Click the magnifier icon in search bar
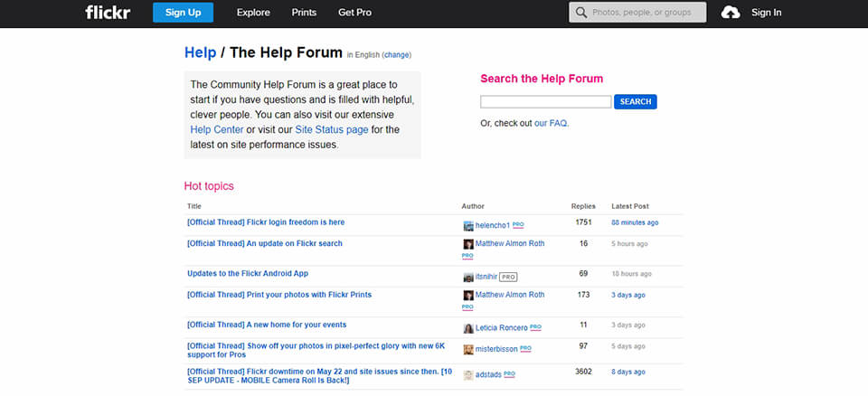Viewport: 868px width, 396px height. tap(580, 12)
